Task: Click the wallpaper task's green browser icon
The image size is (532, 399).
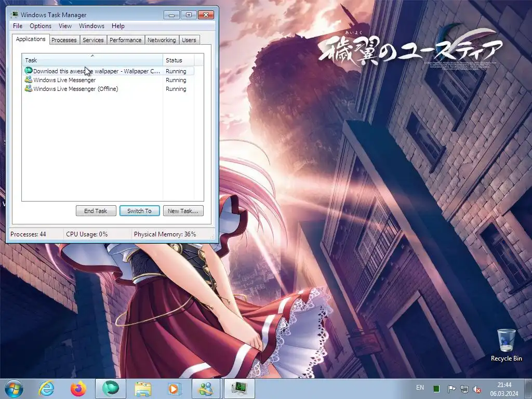Action: click(x=29, y=71)
